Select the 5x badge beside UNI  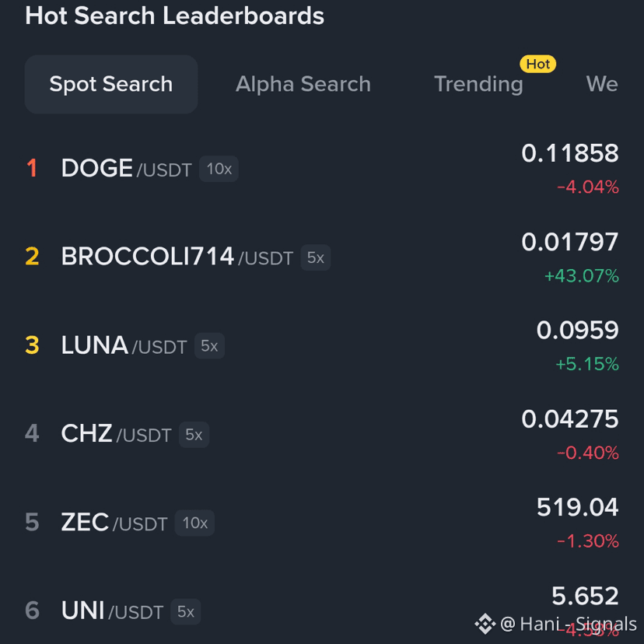click(186, 612)
